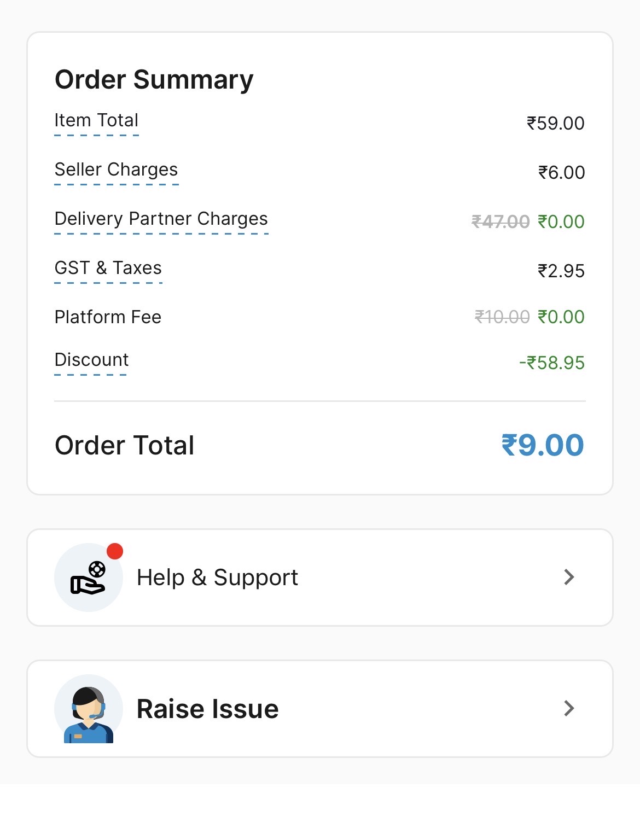Open Raise Issue using its chevron arrow

(x=569, y=708)
